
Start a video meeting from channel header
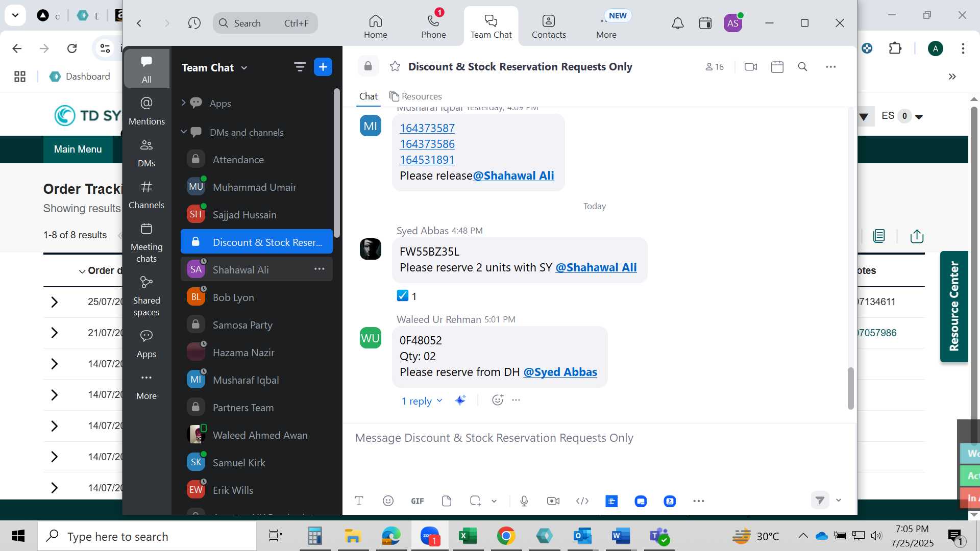(750, 67)
